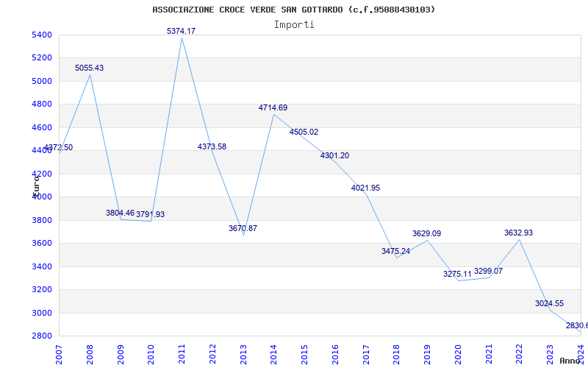Viewport: 588px width, 368px height.
Task: Click the 3475.24 value label
Action: tap(396, 251)
